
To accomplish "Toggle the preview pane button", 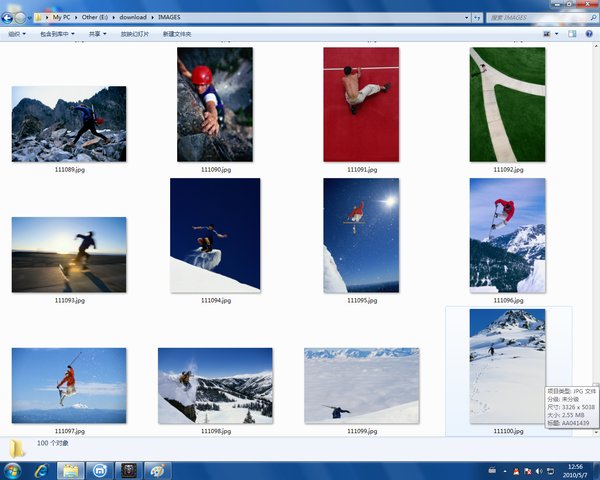I will pos(572,34).
